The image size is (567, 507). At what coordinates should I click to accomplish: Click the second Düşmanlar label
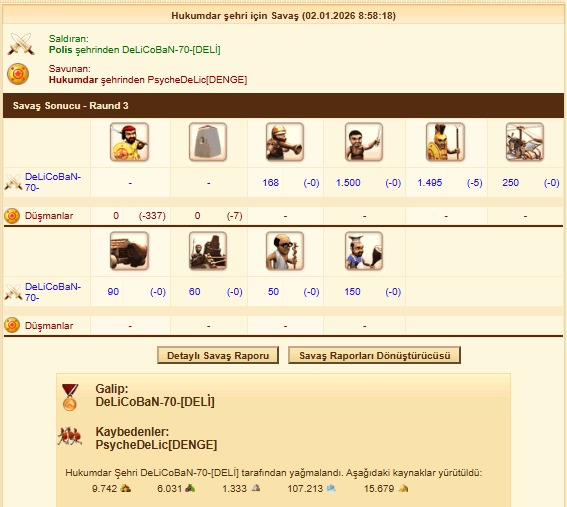tap(49, 326)
